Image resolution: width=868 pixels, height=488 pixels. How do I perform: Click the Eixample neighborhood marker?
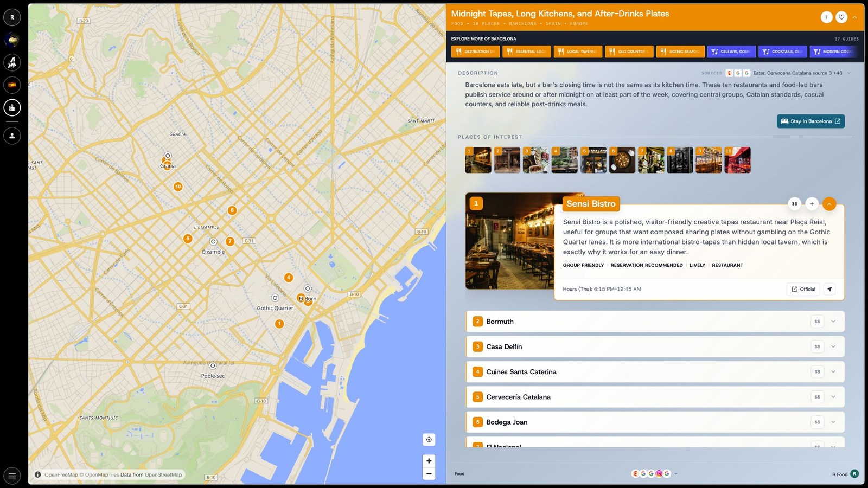[213, 242]
